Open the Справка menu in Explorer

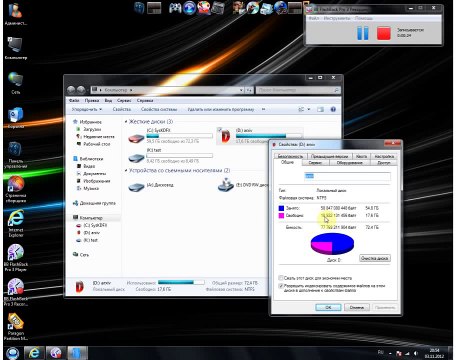pos(145,100)
